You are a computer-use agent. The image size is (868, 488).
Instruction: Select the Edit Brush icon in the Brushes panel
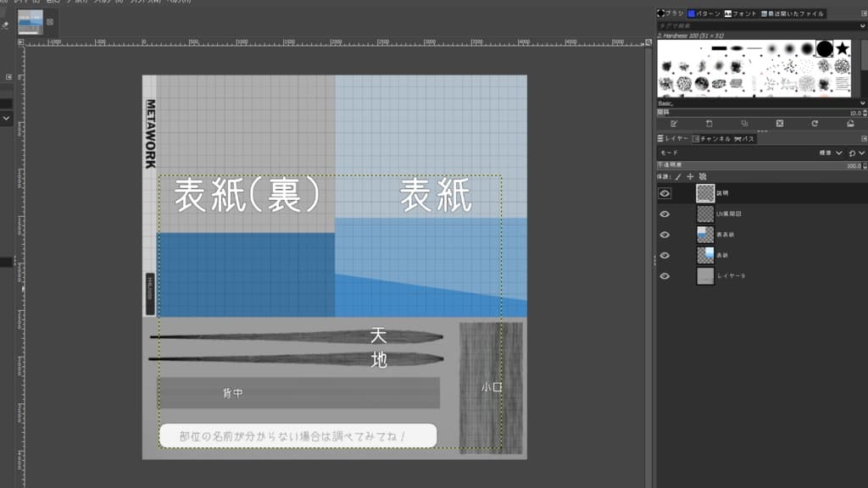point(675,124)
